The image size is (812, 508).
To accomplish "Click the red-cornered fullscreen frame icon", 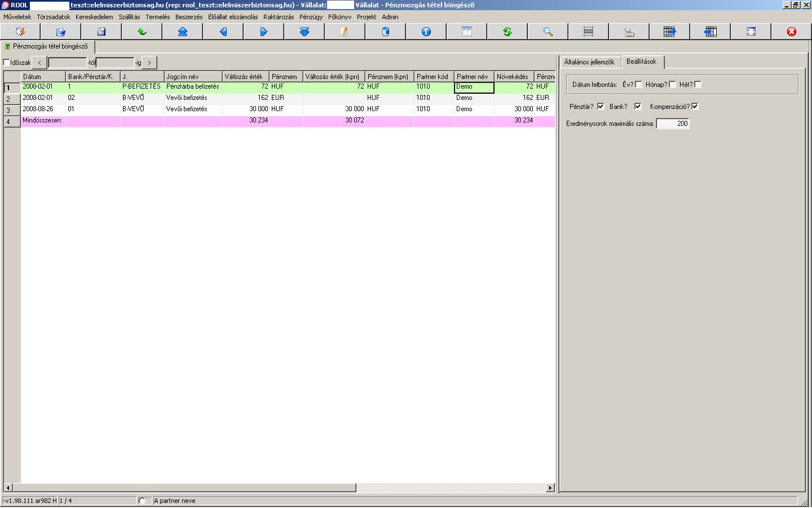I will pyautogui.click(x=751, y=32).
